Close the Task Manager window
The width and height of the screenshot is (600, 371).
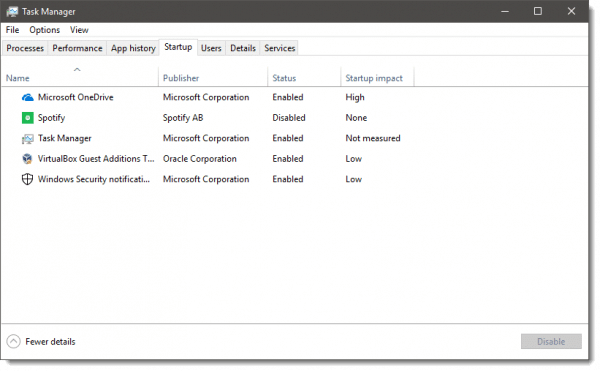coord(571,11)
